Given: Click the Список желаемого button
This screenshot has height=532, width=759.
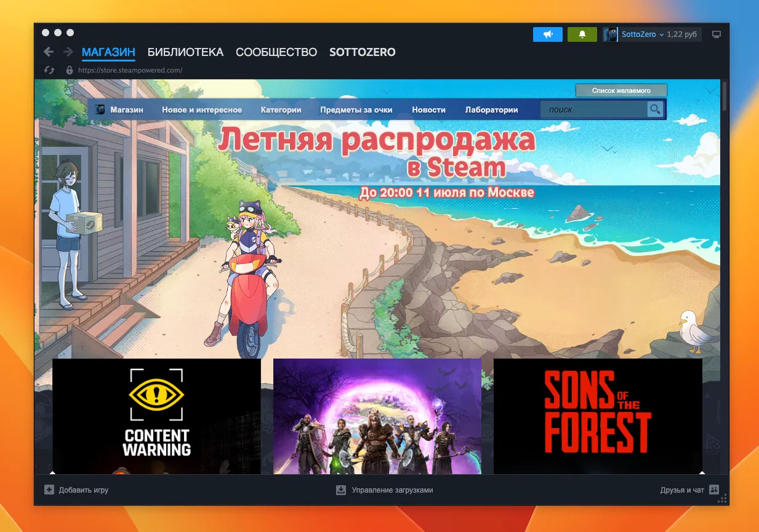Looking at the screenshot, I should 621,90.
